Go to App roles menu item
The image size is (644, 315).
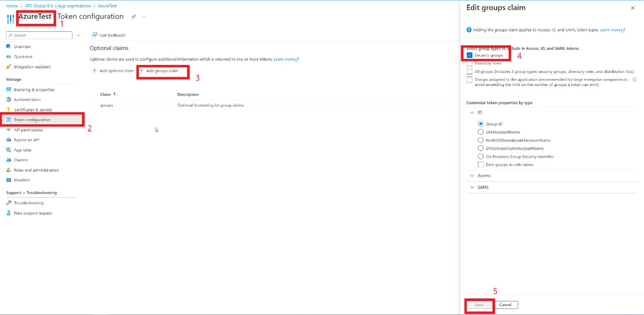[x=22, y=150]
